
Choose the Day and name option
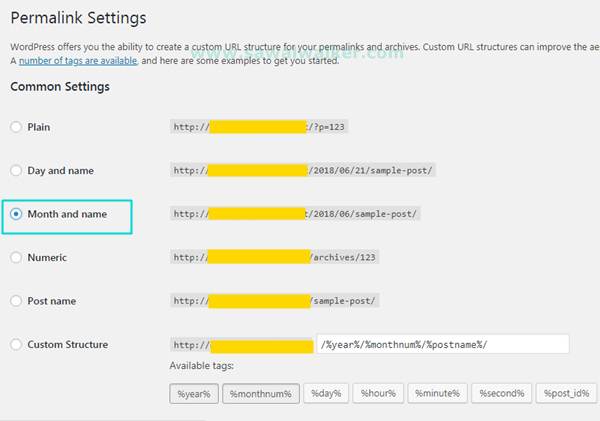tap(16, 170)
